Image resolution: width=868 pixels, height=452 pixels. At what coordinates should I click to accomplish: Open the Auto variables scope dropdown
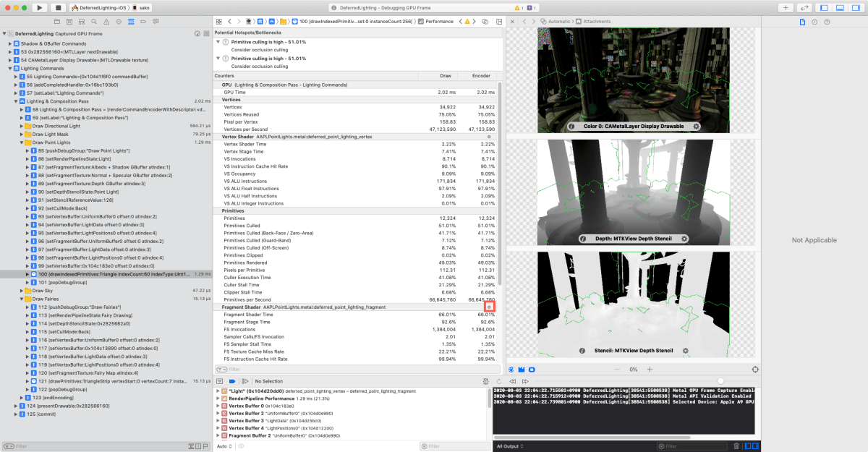(224, 446)
